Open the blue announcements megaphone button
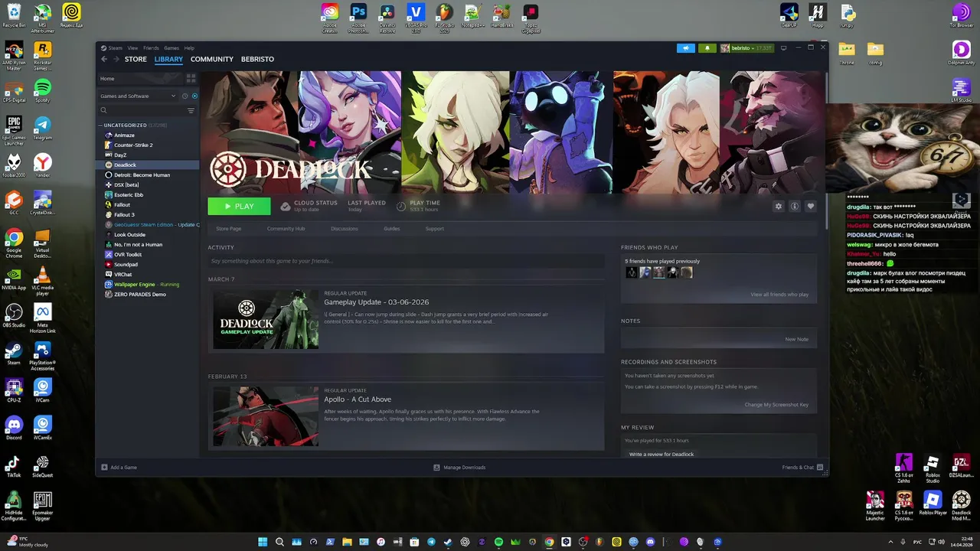Viewport: 980px width, 551px height. [x=686, y=48]
